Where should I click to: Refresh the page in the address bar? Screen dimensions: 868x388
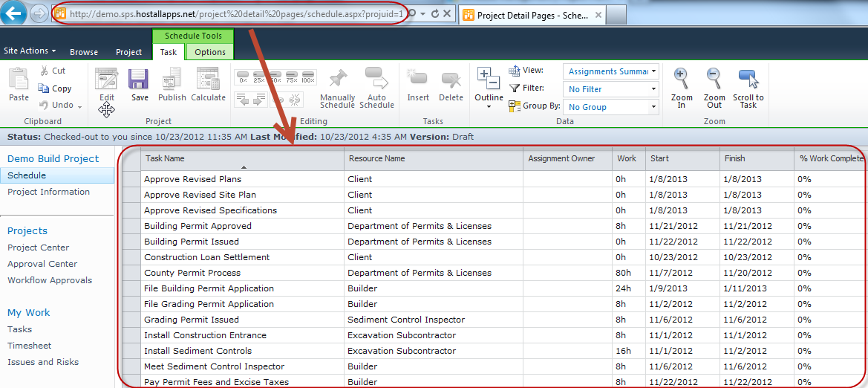pos(434,13)
